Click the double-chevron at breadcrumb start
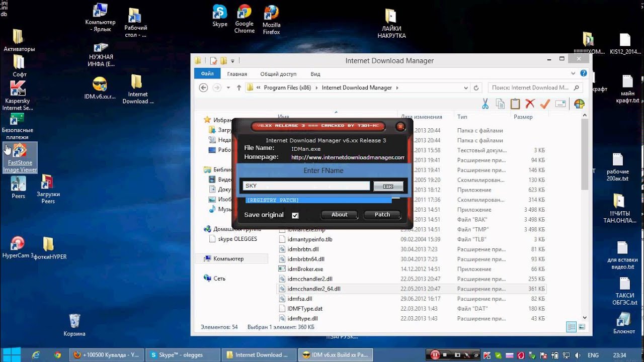644x362 pixels. [x=259, y=87]
